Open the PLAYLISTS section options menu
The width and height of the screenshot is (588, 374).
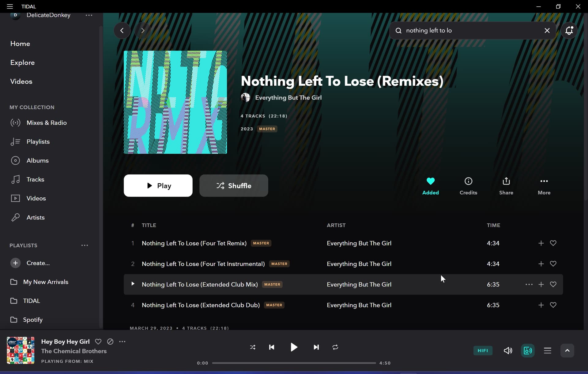pos(85,245)
